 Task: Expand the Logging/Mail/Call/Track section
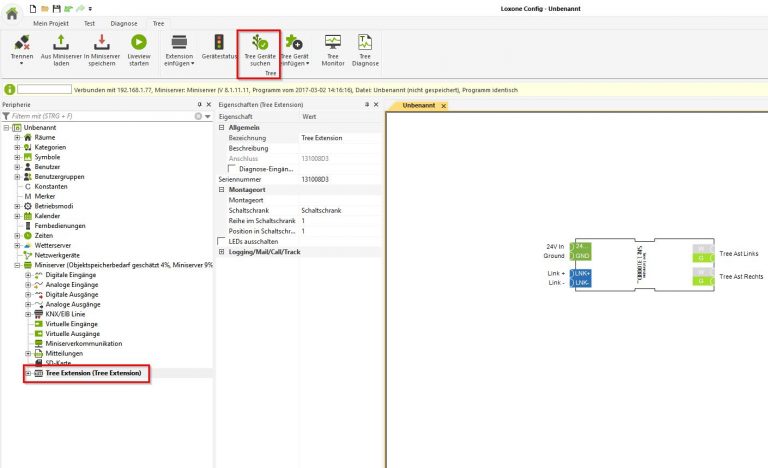(222, 251)
